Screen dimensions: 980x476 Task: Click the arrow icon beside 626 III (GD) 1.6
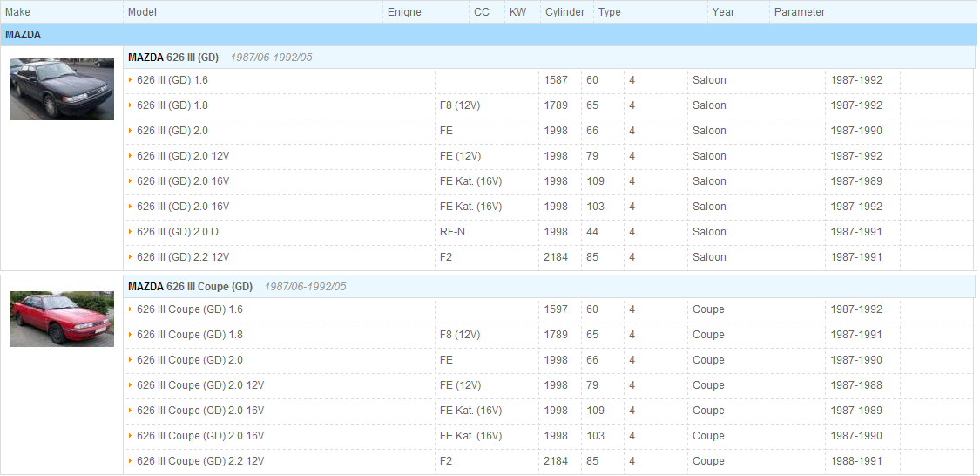131,80
